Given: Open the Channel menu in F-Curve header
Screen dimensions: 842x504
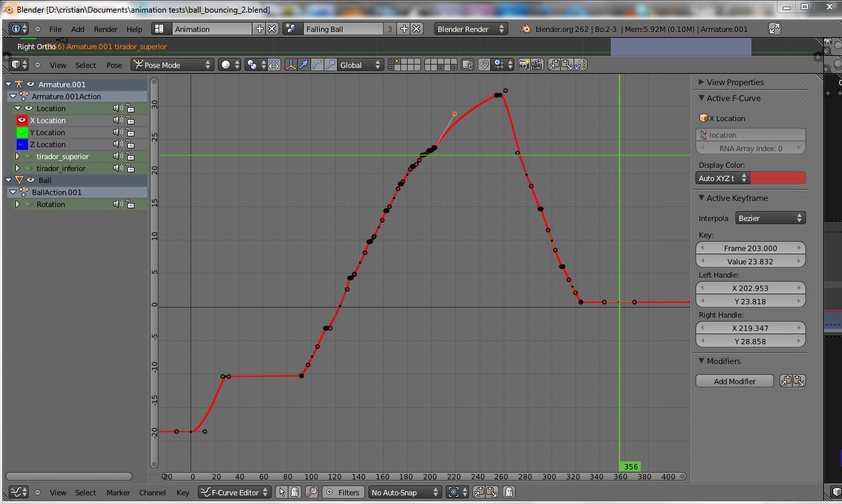Looking at the screenshot, I should pyautogui.click(x=153, y=492).
